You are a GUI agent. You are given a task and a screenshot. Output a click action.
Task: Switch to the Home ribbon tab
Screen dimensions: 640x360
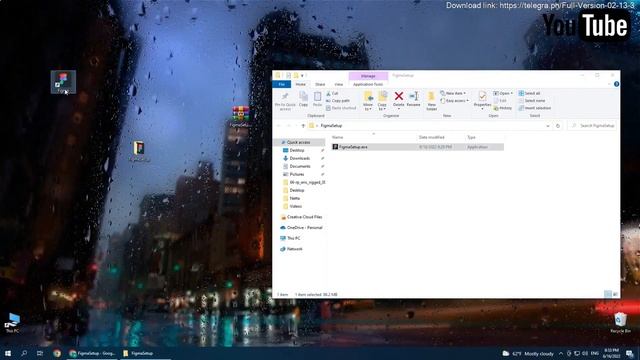301,84
